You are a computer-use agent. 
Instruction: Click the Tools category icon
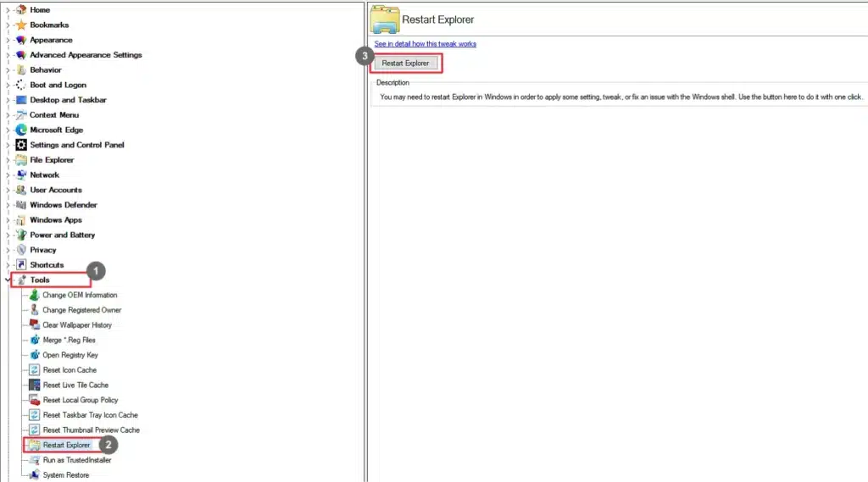(21, 280)
